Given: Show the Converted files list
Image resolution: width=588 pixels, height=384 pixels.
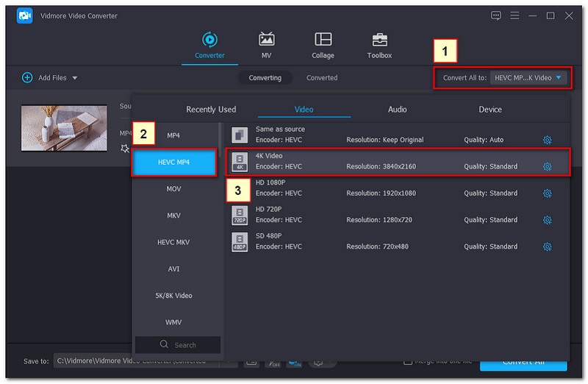Looking at the screenshot, I should (x=322, y=77).
